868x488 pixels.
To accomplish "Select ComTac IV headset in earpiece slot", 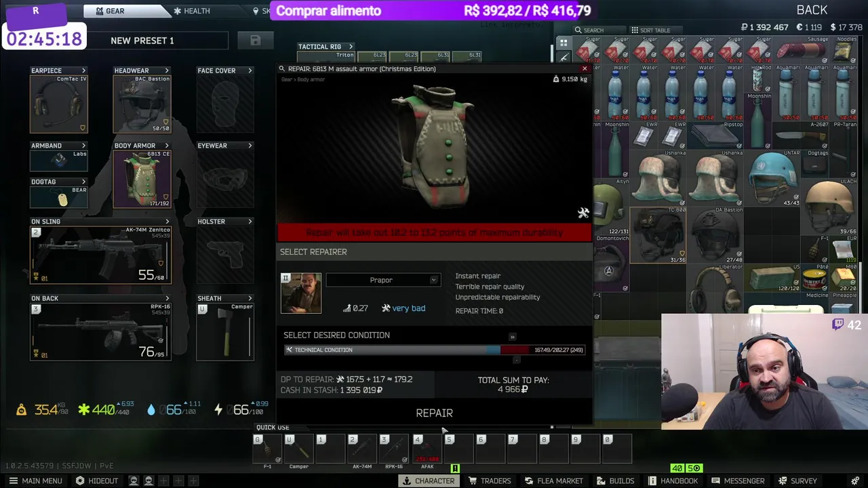I will point(58,104).
